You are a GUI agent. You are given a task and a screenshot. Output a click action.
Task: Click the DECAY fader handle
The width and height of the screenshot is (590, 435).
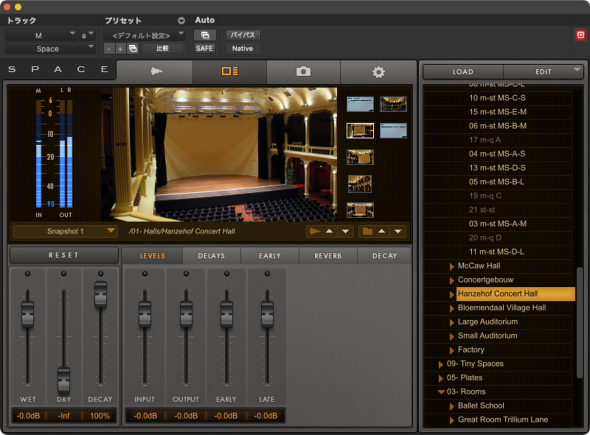click(100, 294)
